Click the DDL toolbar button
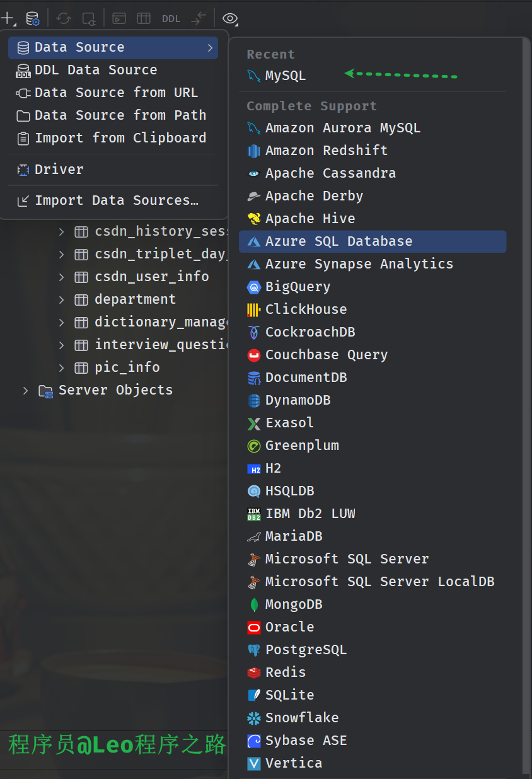Screen dimensions: 532x779 tap(171, 19)
